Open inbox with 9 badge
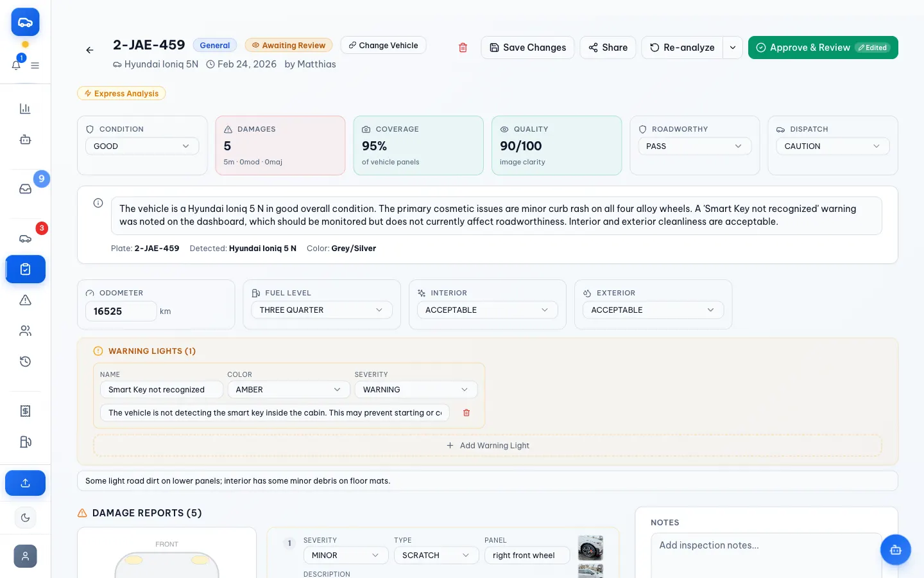The width and height of the screenshot is (924, 578). pos(25,189)
